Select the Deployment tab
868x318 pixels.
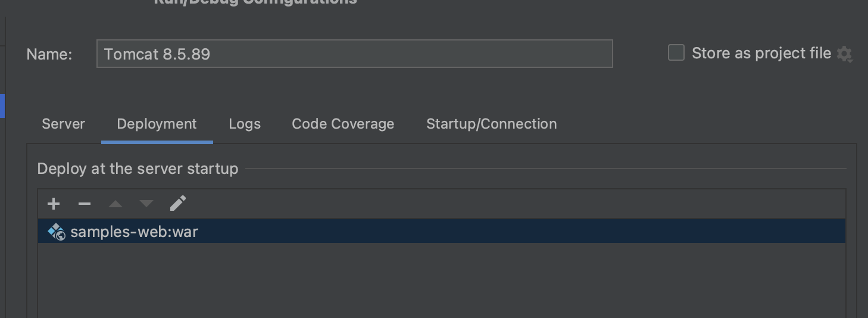coord(157,124)
